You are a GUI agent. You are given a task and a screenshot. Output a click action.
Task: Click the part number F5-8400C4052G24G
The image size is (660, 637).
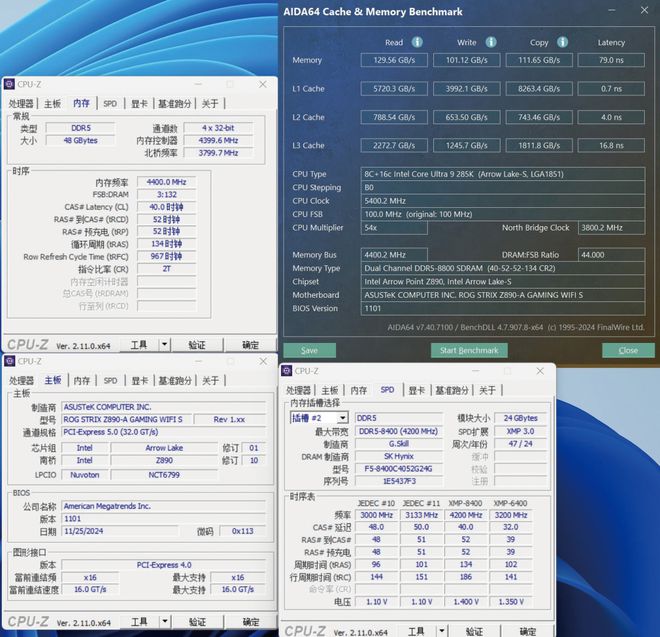point(399,469)
